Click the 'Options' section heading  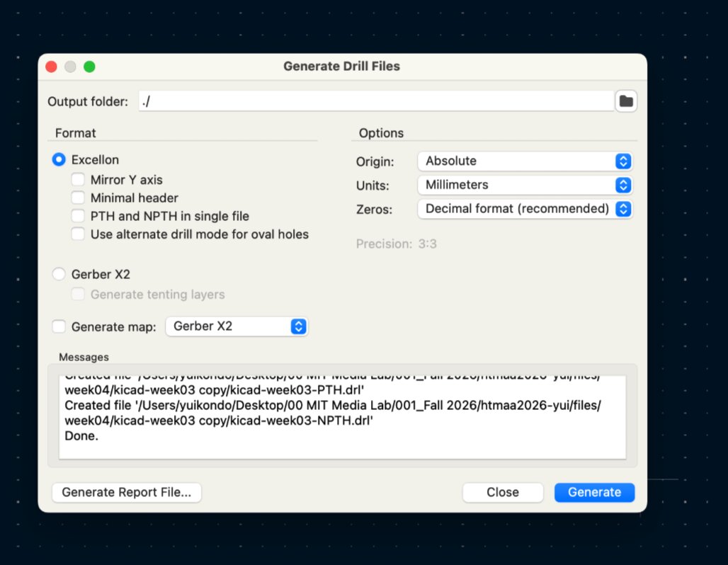click(x=381, y=133)
